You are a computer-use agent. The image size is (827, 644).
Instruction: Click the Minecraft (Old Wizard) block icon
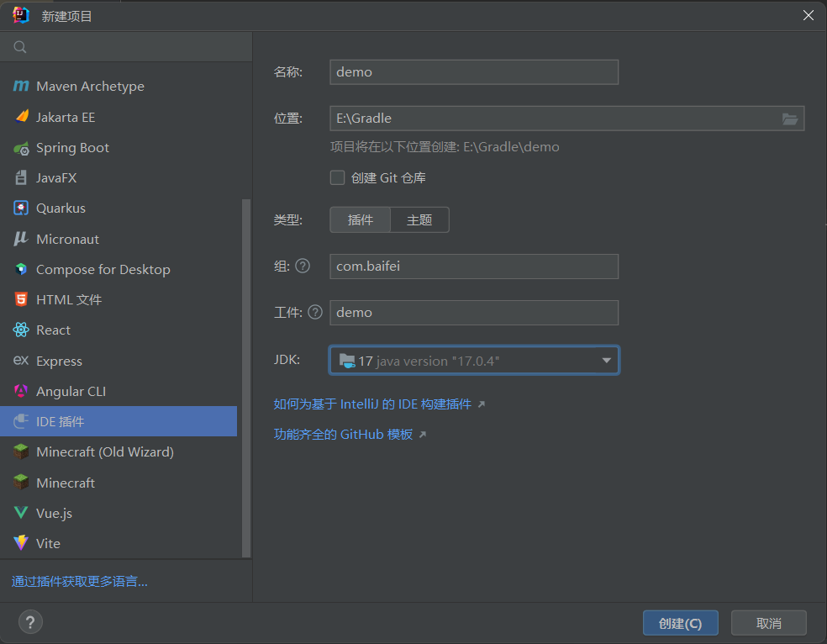(21, 452)
